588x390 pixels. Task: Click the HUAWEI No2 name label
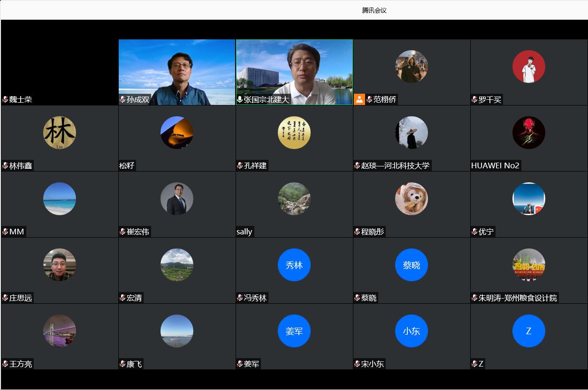pos(495,165)
